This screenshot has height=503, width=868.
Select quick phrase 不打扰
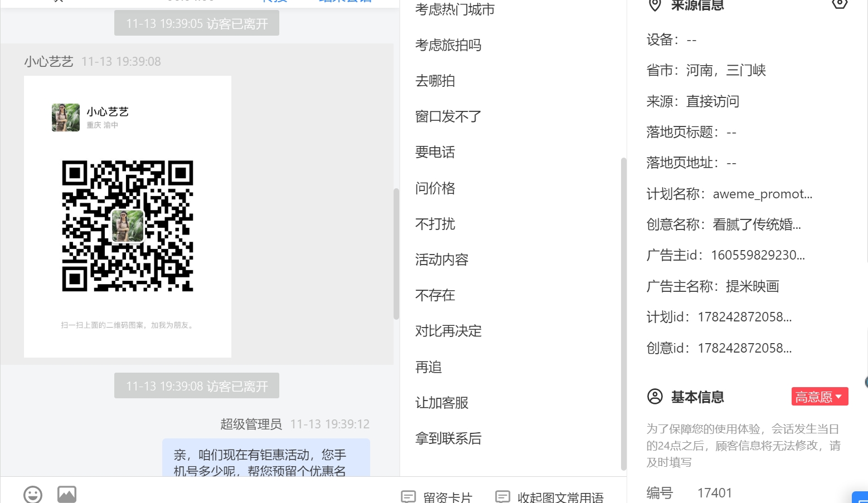(435, 224)
